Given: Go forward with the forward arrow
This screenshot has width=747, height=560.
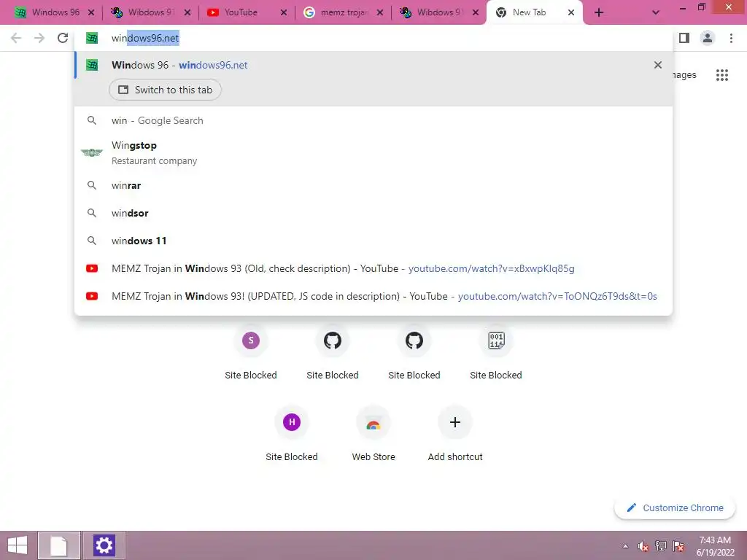Looking at the screenshot, I should pyautogui.click(x=39, y=38).
